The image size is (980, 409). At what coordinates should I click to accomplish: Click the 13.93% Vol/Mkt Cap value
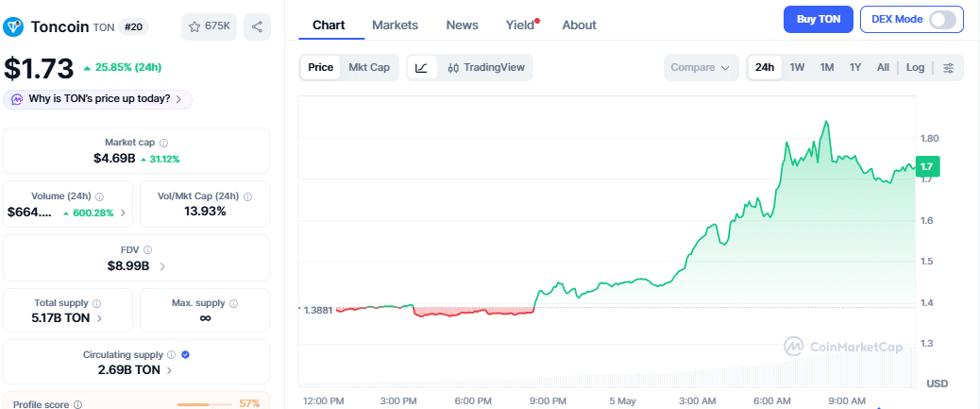pyautogui.click(x=205, y=212)
